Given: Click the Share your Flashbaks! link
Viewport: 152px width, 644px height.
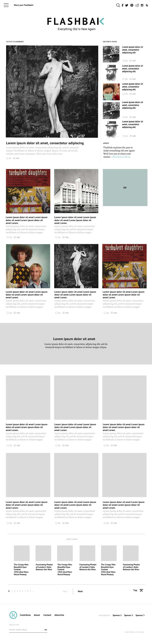Looking at the screenshot, I should (x=24, y=5).
